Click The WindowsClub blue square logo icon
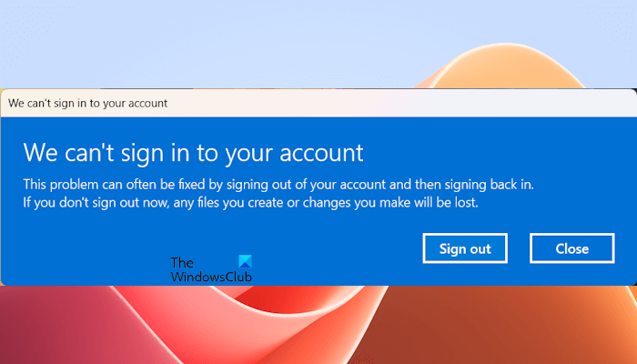Viewport: 637px width, 364px height. 243,261
